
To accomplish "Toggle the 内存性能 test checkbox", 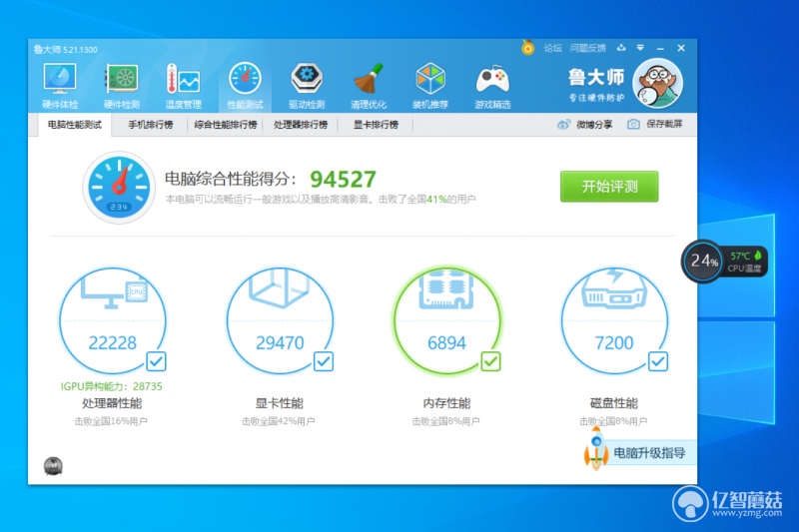I will click(x=490, y=361).
